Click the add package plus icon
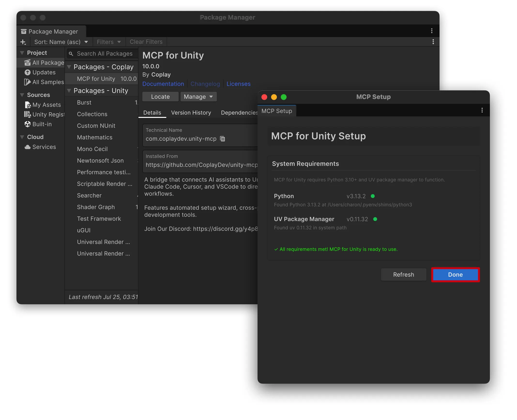This screenshot has width=517, height=420. [23, 42]
